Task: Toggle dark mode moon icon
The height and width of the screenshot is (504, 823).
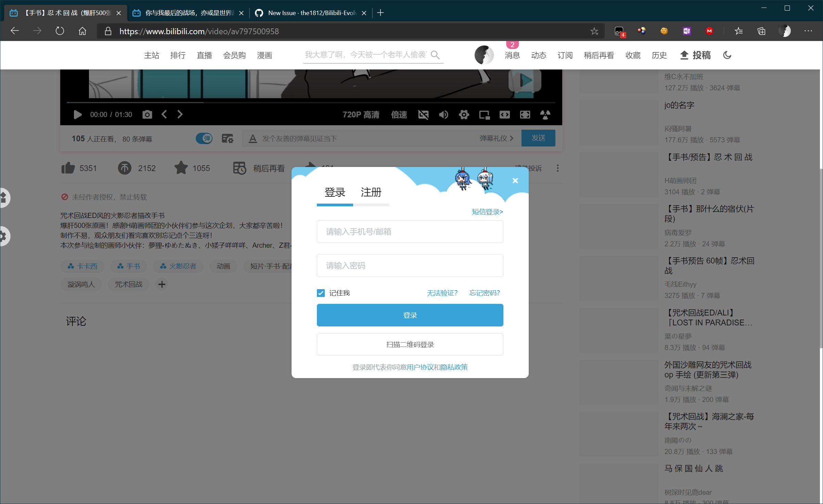Action: [727, 55]
